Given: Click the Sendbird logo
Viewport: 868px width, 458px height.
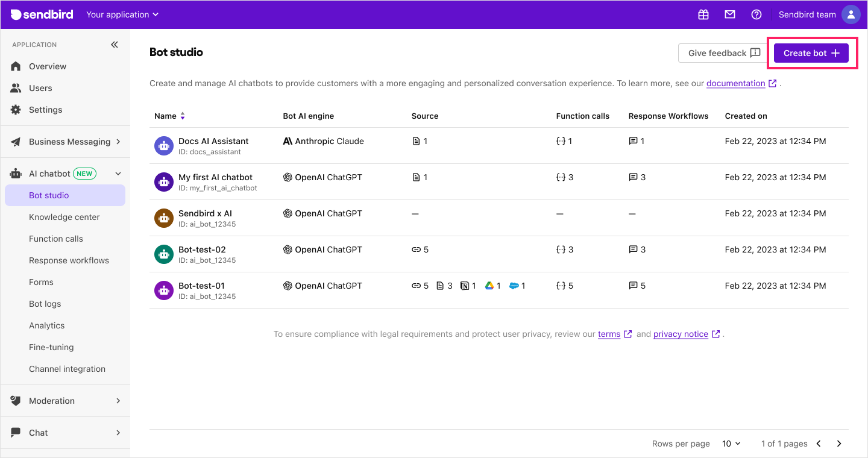Looking at the screenshot, I should click(x=42, y=14).
